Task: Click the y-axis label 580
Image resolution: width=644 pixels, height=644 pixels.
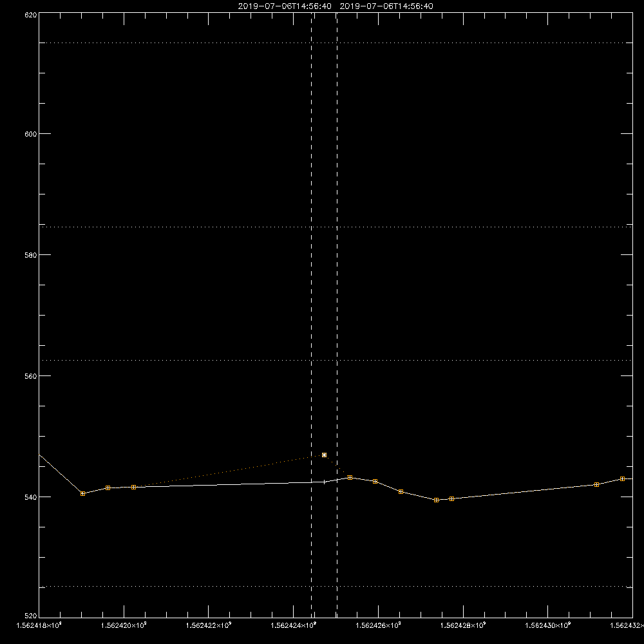Action: (31, 255)
